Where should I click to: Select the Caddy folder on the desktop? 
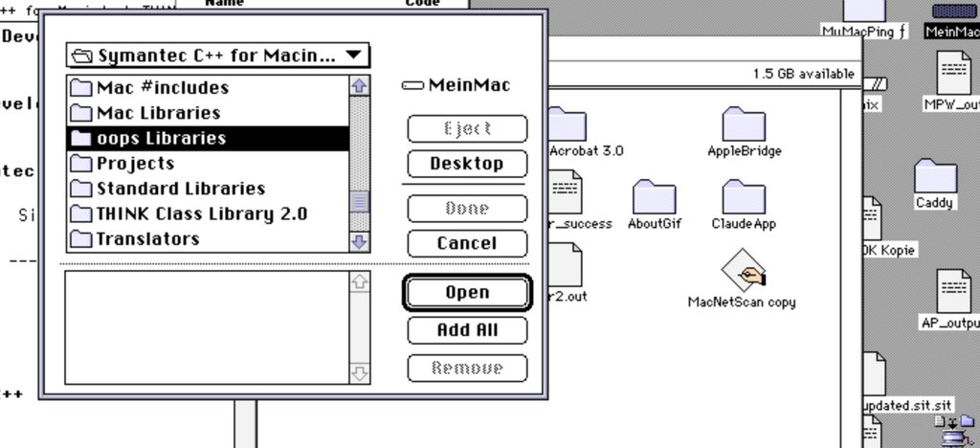[x=935, y=175]
